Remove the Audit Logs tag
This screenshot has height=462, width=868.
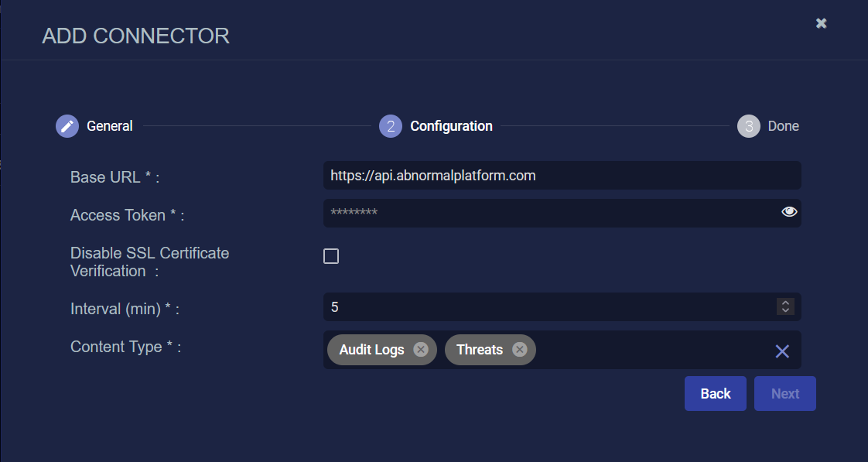click(x=421, y=350)
